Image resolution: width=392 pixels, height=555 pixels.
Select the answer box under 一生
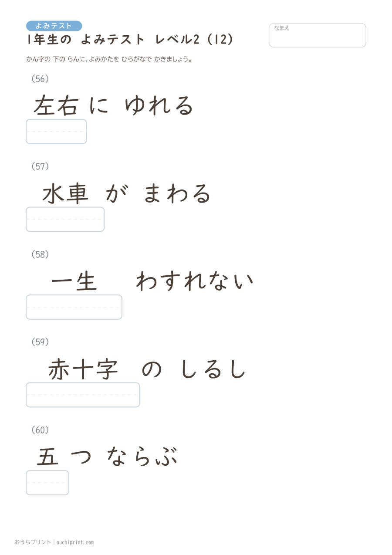(74, 307)
